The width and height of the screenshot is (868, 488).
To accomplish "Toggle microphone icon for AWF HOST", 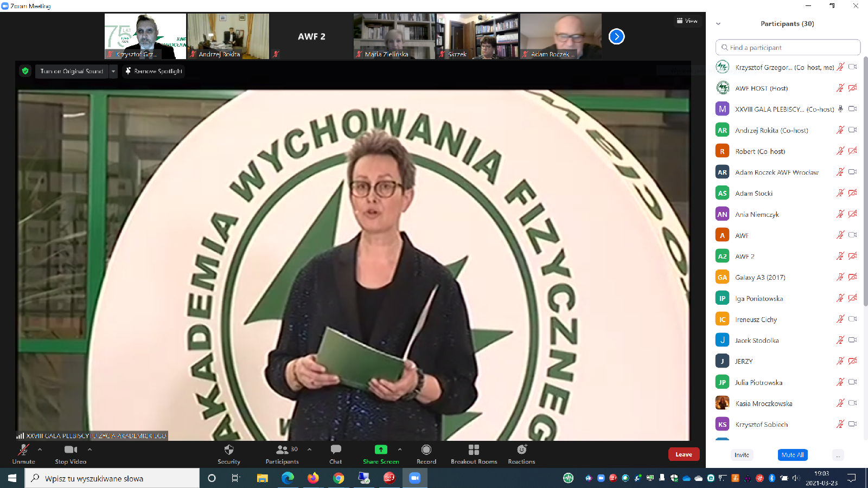I will pyautogui.click(x=840, y=88).
